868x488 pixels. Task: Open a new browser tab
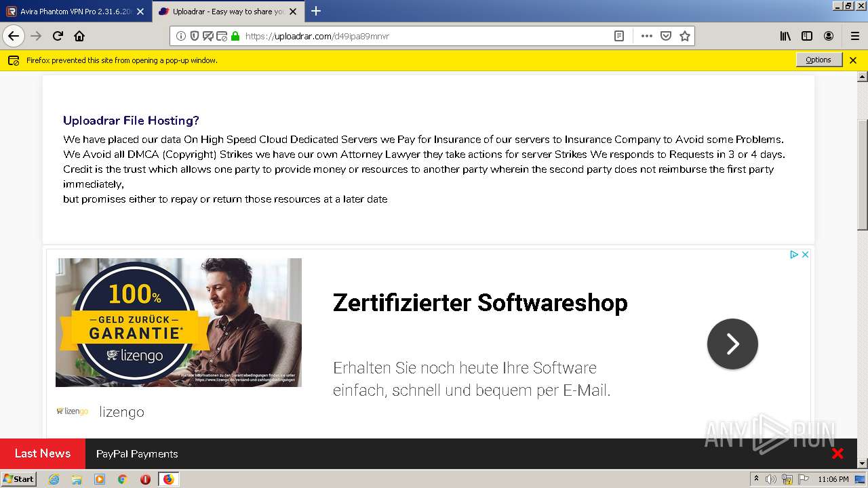[316, 11]
